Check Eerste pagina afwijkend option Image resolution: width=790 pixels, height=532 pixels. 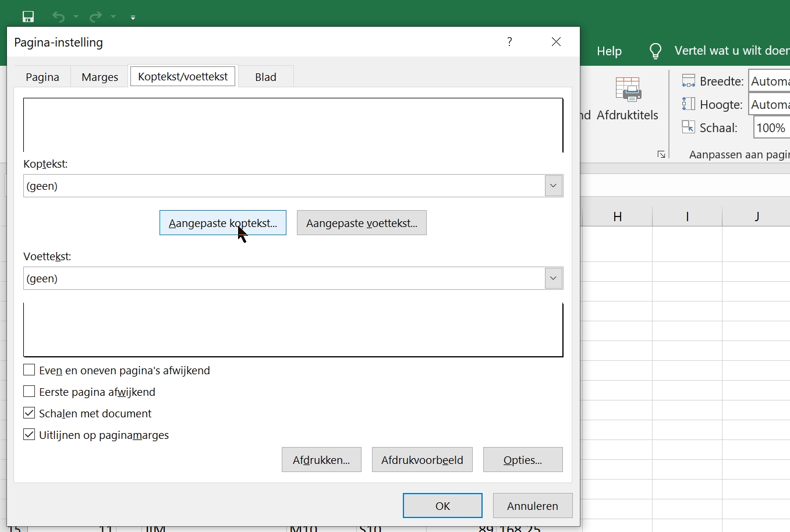(29, 392)
